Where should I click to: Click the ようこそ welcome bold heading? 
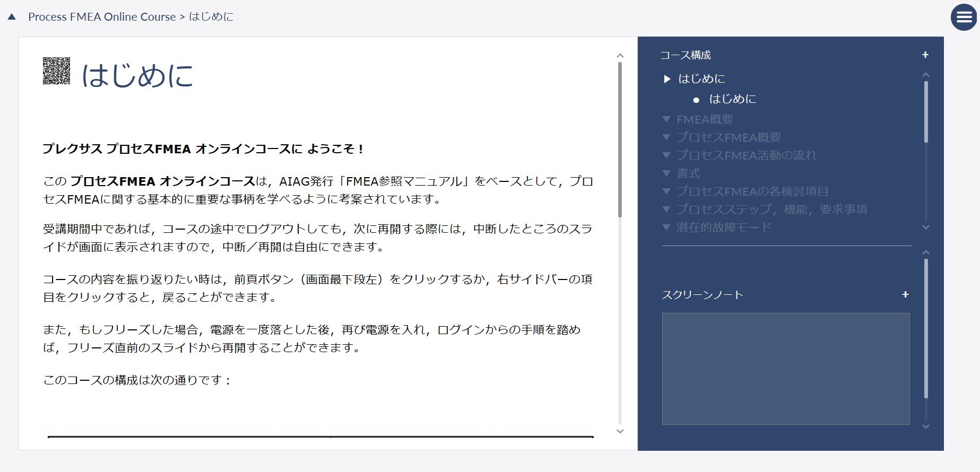tap(203, 149)
